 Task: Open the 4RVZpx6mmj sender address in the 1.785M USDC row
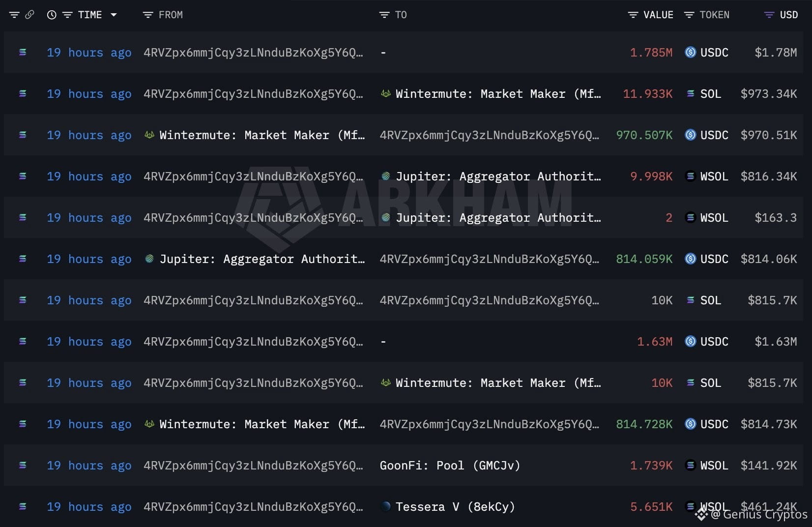click(x=253, y=53)
